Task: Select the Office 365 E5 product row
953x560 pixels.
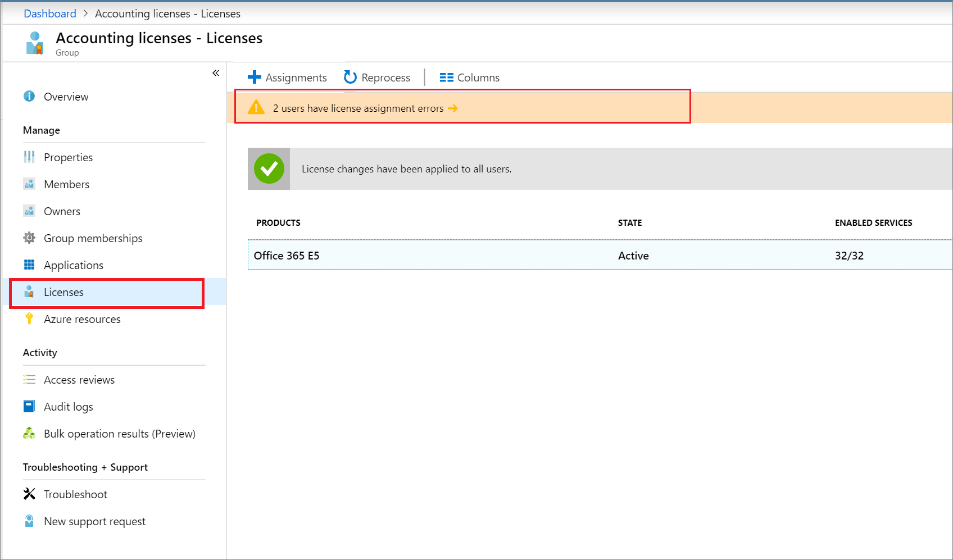Action: (287, 255)
